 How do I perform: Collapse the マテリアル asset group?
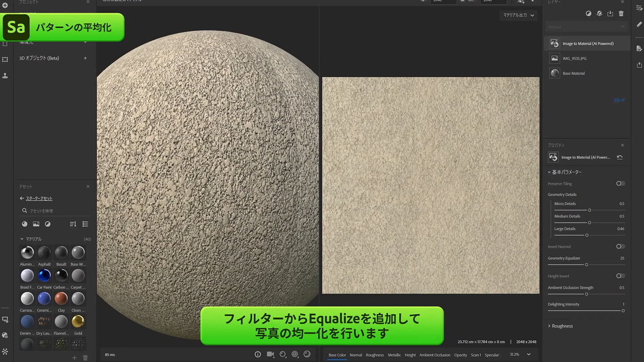(30, 239)
